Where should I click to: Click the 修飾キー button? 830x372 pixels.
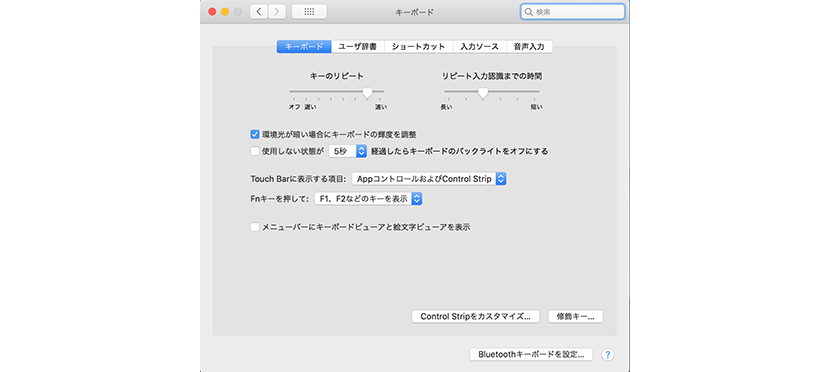pos(575,316)
